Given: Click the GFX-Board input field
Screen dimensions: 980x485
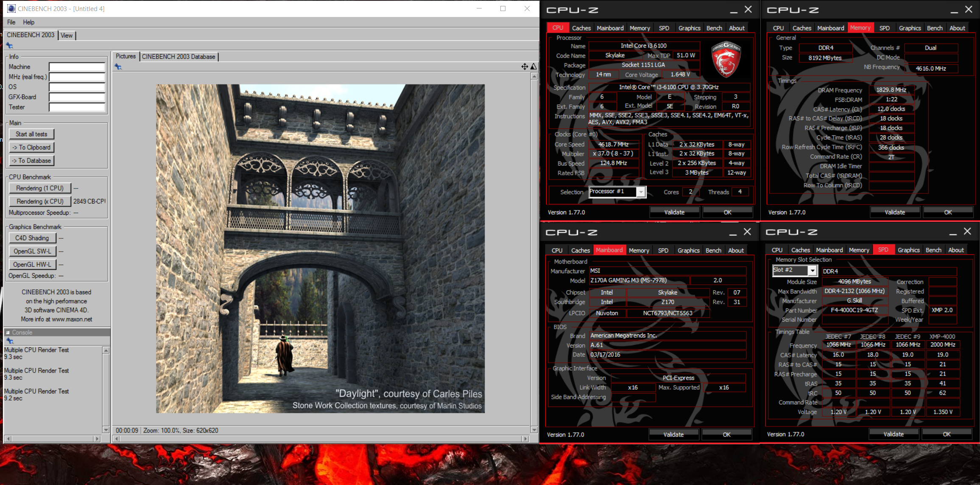Looking at the screenshot, I should tap(77, 97).
